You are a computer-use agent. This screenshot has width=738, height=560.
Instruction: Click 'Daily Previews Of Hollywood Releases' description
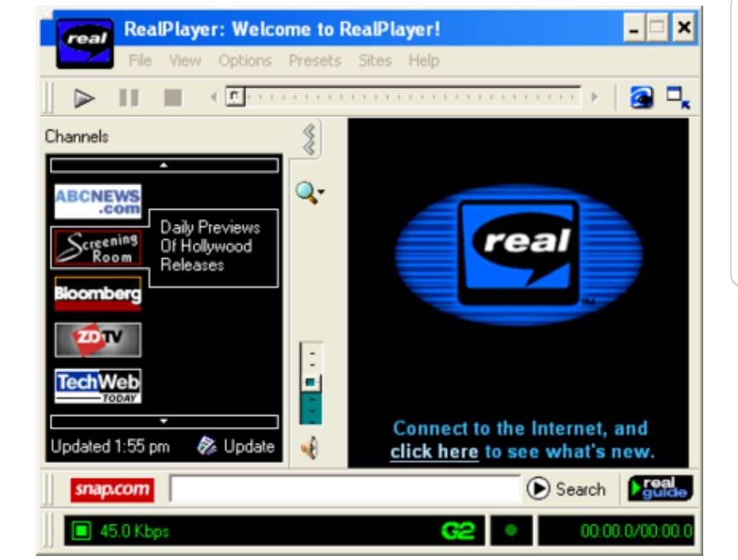tap(210, 246)
